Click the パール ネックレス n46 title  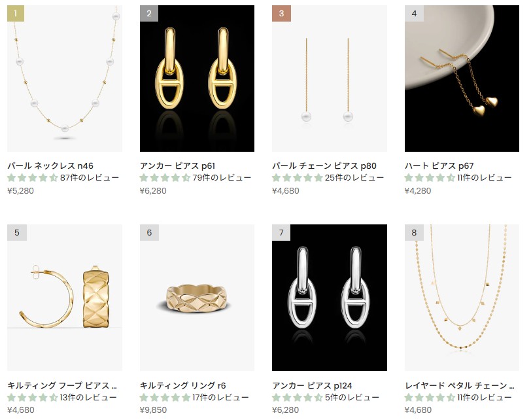50,166
